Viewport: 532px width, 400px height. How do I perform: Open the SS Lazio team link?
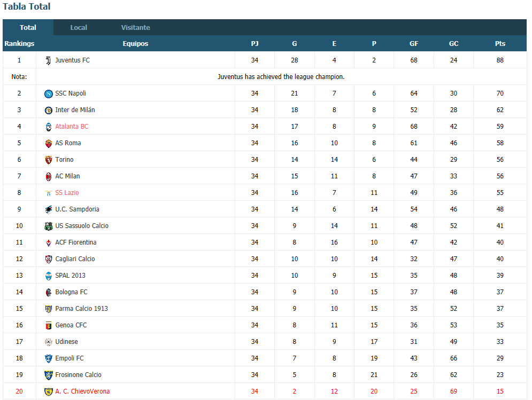coord(67,193)
